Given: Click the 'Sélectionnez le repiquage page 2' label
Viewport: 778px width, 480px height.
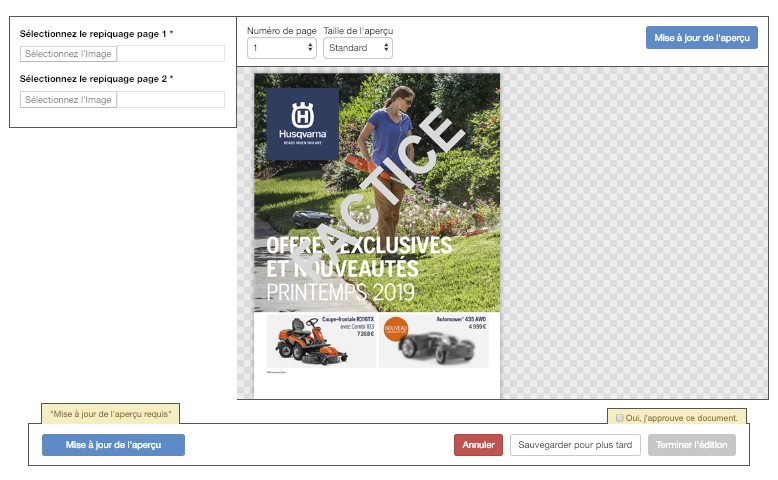Looking at the screenshot, I should 96,79.
